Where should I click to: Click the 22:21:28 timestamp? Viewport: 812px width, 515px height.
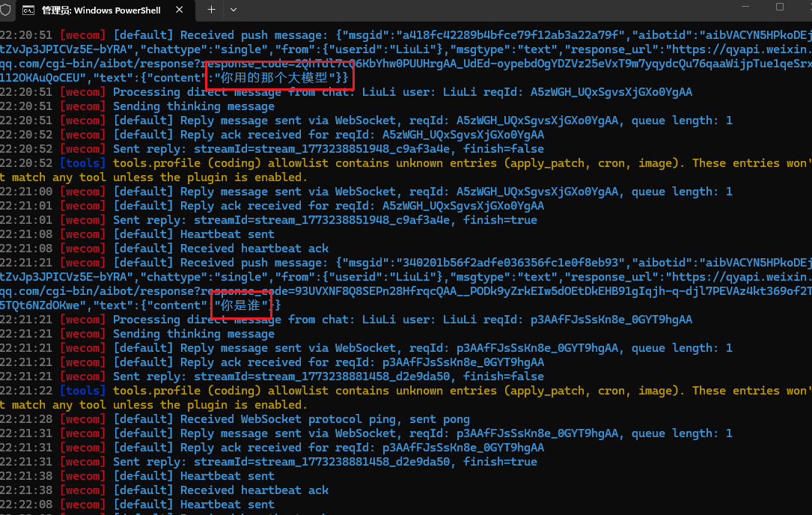(26, 419)
